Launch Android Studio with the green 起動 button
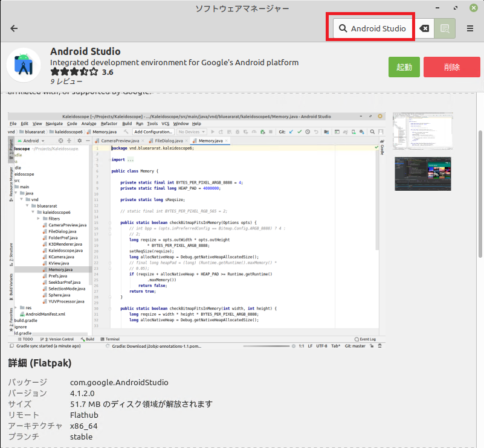This screenshot has width=484, height=448. point(404,67)
